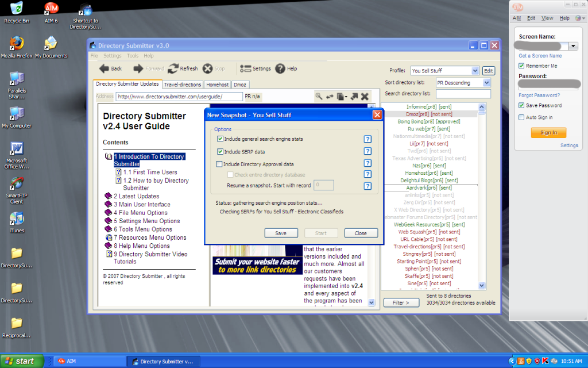
Task: Show help for Directory Approval data option
Action: pos(367,163)
